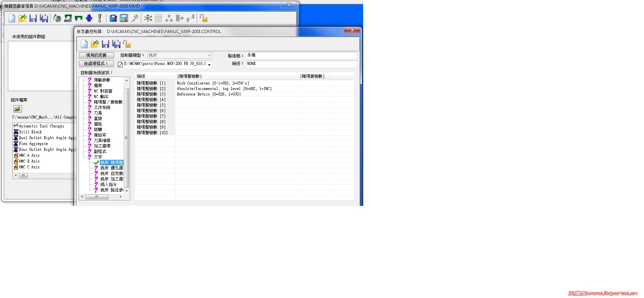The image size is (644, 298).
Task: Click tree vertical scrollbar up arrow
Action: pyautogui.click(x=127, y=80)
